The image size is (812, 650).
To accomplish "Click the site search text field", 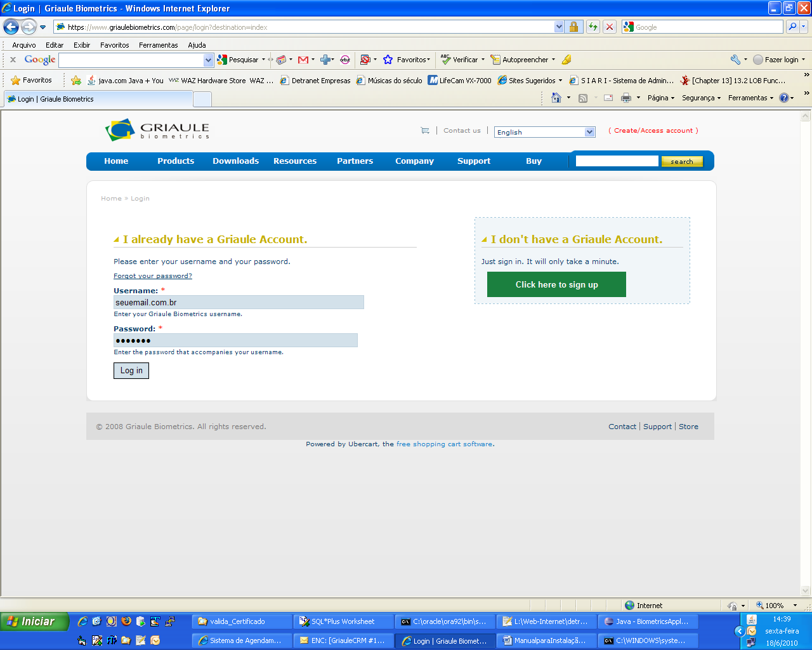I will 617,161.
